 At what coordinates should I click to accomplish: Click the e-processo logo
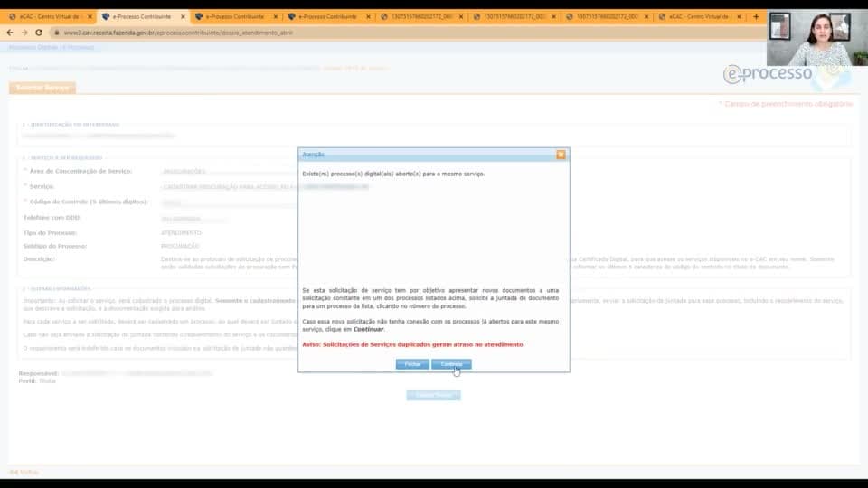click(768, 73)
